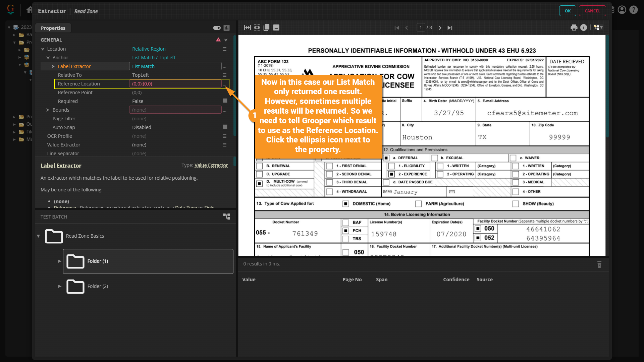Toggle the Required property checkbox

click(x=225, y=101)
